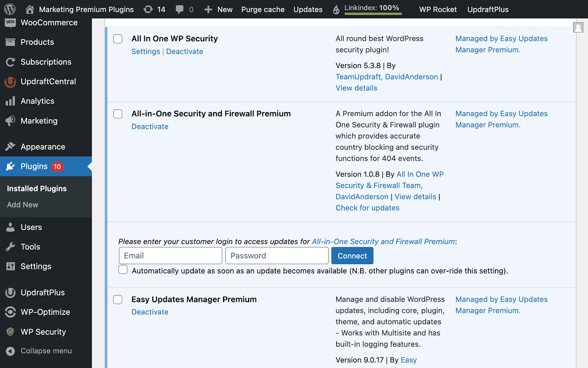
Task: Deactivate All In One WP Security
Action: (x=184, y=52)
